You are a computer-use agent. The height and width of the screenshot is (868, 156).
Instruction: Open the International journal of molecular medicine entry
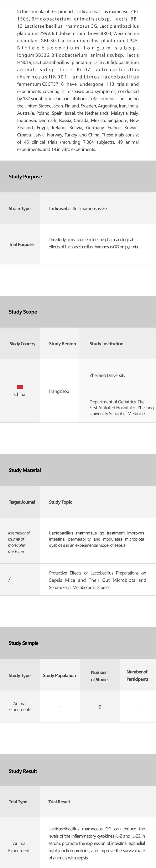tap(19, 542)
